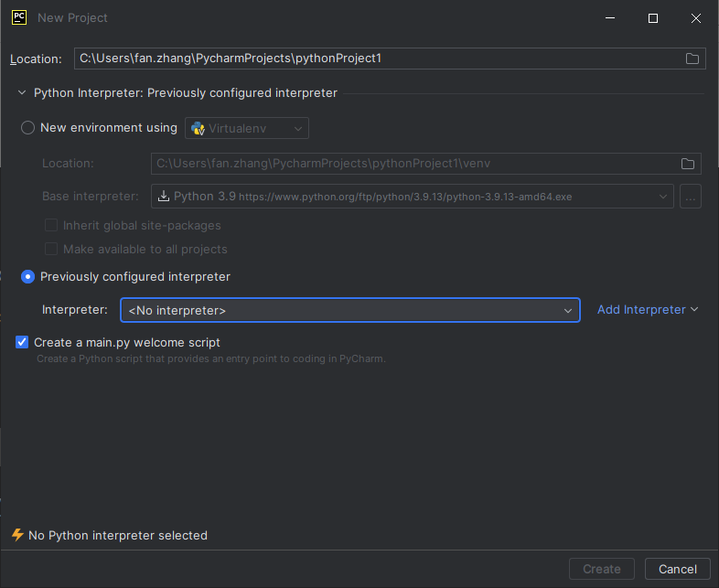Image resolution: width=719 pixels, height=588 pixels.
Task: Click the Create button
Action: [x=602, y=569]
